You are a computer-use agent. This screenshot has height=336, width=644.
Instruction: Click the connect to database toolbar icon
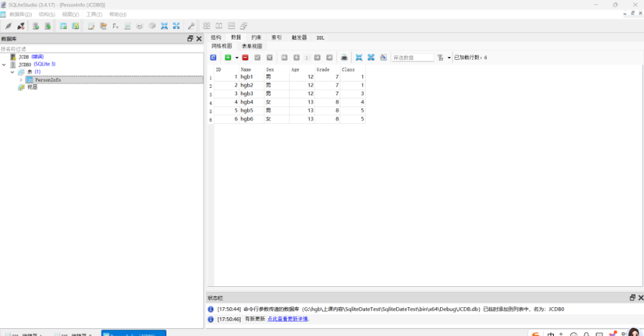coord(8,26)
